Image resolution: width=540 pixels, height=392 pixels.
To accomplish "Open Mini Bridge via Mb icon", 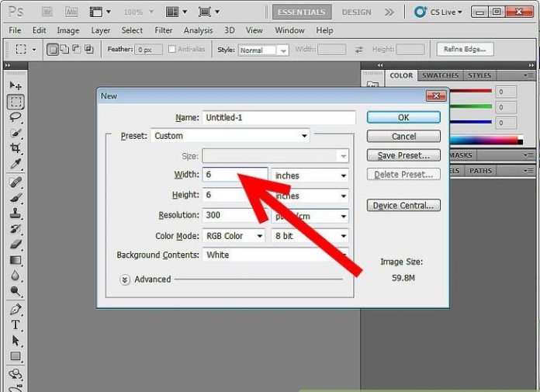I will pos(71,12).
